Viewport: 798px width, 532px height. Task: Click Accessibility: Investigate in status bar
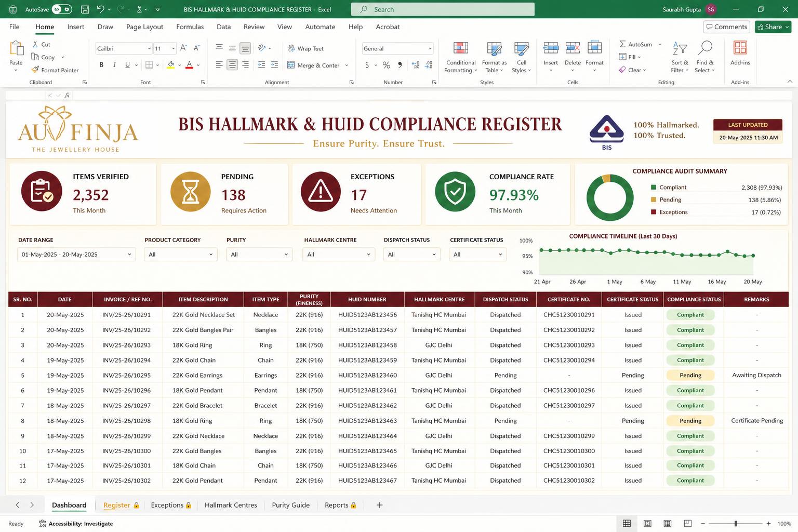(x=76, y=524)
